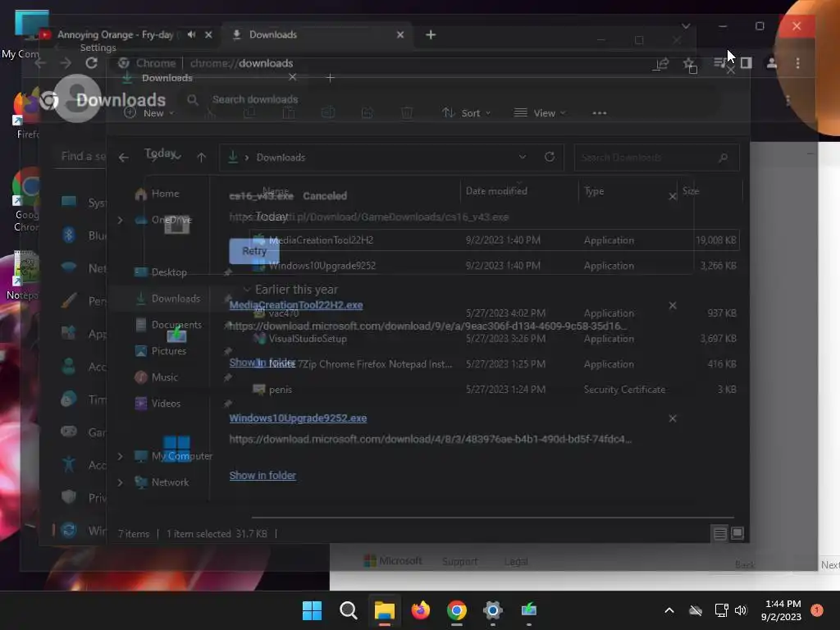
Task: Switch to Chrome's Downloads tab
Action: point(316,34)
